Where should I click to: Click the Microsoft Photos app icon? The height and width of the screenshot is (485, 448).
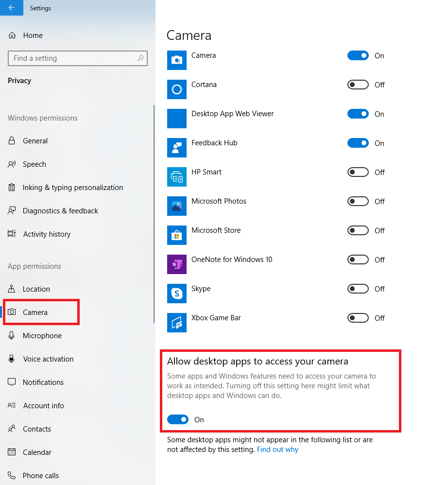tap(177, 206)
